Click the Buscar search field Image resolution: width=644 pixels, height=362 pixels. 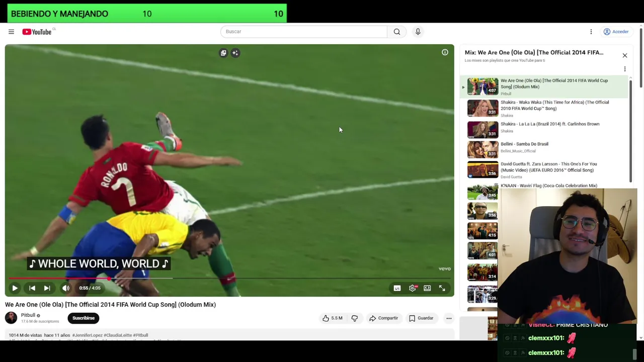point(304,32)
